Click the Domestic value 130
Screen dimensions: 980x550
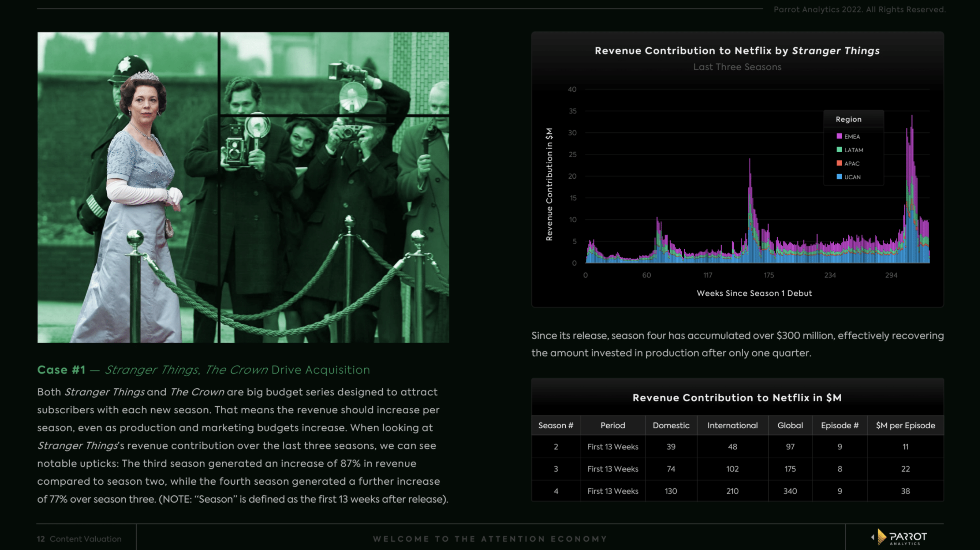(671, 491)
